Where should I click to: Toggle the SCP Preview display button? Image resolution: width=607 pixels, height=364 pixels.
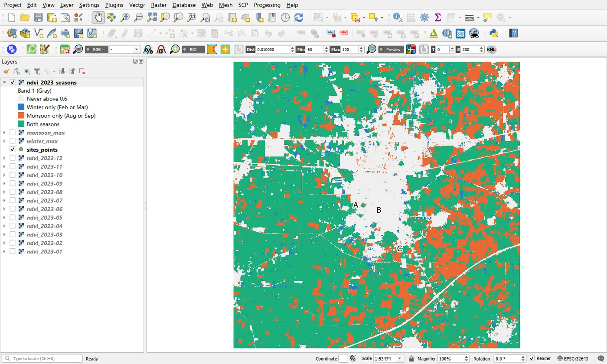coord(391,49)
